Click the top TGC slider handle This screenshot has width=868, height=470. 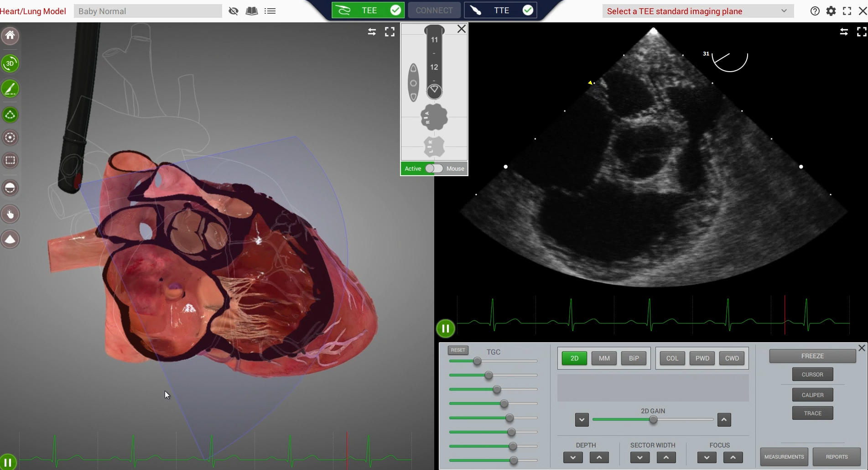[x=477, y=361]
